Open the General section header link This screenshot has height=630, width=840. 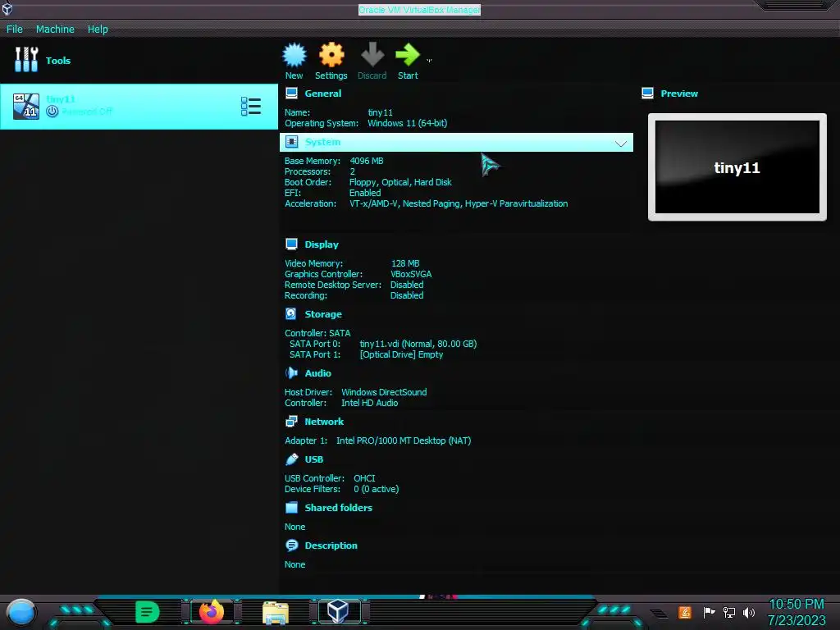coord(323,94)
